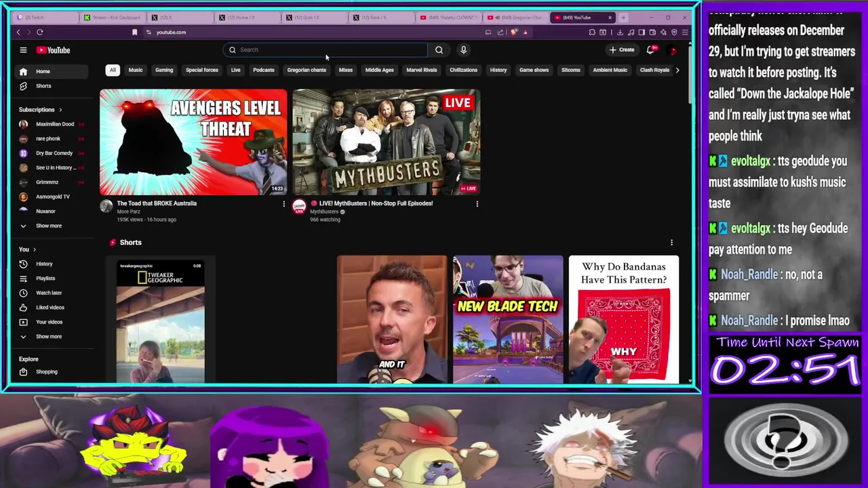Viewport: 868px width, 488px height.
Task: Expand the Subscriptions header chevron
Action: tap(60, 110)
